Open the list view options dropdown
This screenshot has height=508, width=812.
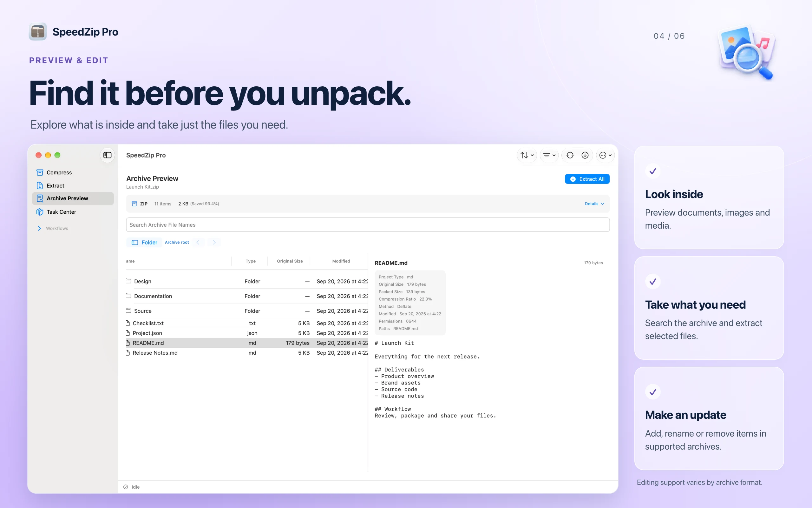coord(549,155)
